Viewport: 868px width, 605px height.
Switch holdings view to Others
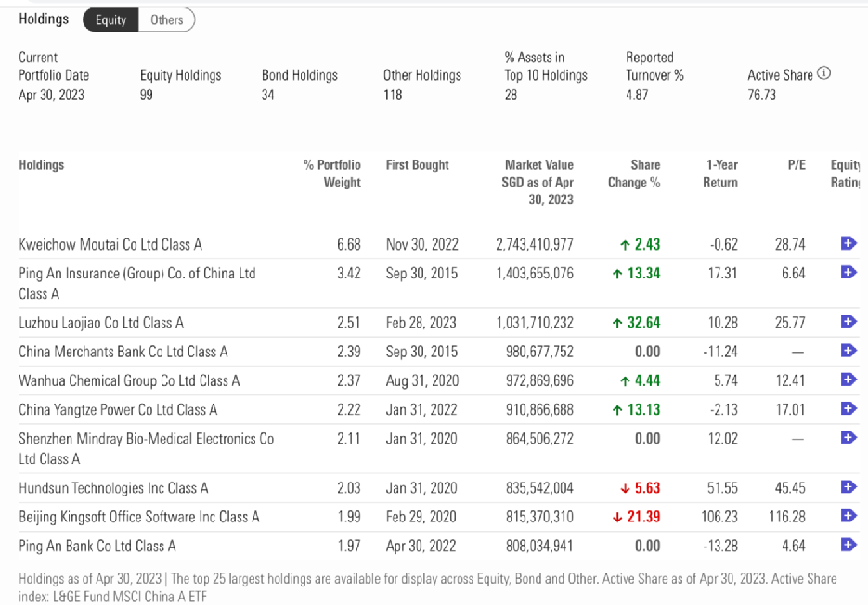click(x=167, y=19)
